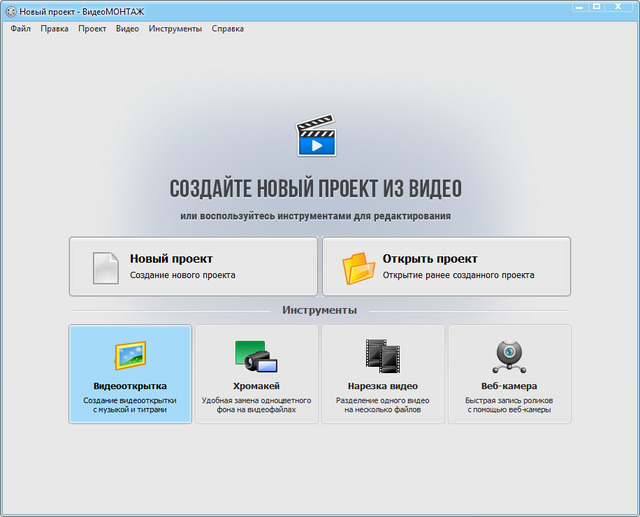Select the Видеооткрытка picture icon

(130, 355)
